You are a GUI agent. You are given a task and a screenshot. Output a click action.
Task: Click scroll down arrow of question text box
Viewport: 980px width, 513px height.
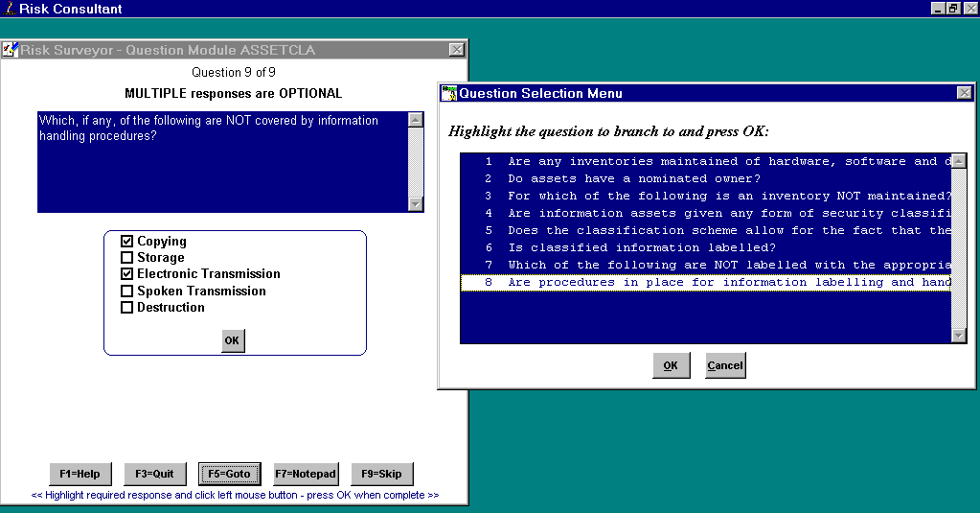point(416,204)
